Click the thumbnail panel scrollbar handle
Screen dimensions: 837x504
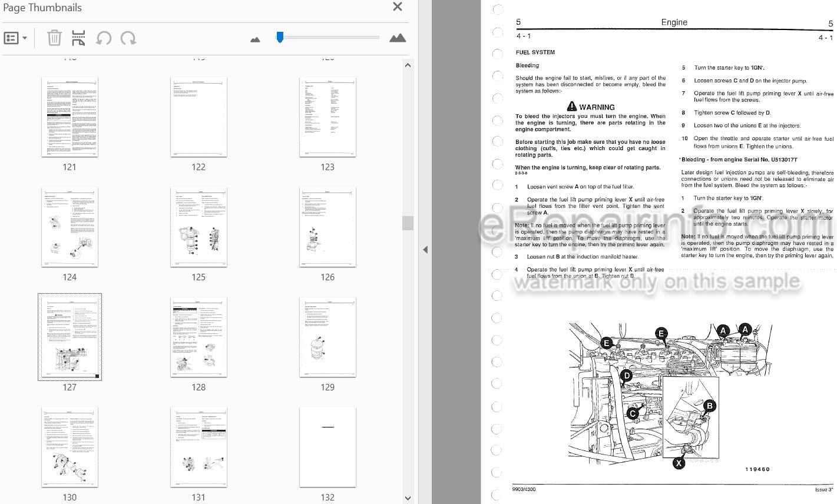408,223
